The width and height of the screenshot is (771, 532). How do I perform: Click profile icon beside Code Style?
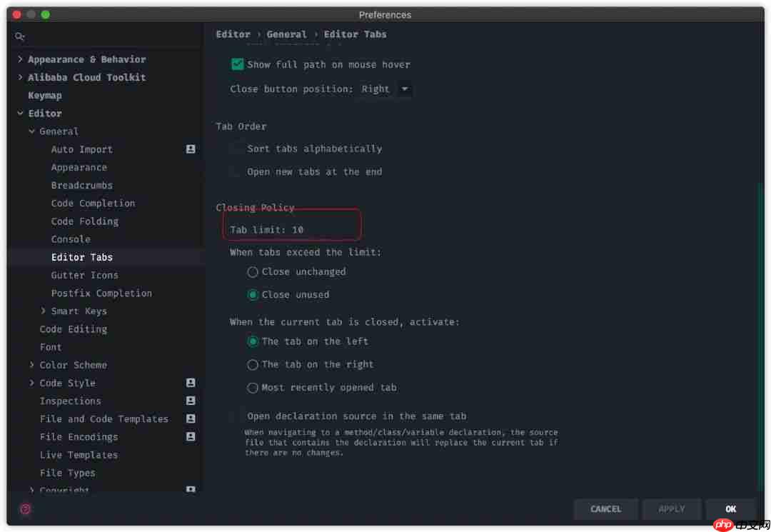click(x=191, y=383)
